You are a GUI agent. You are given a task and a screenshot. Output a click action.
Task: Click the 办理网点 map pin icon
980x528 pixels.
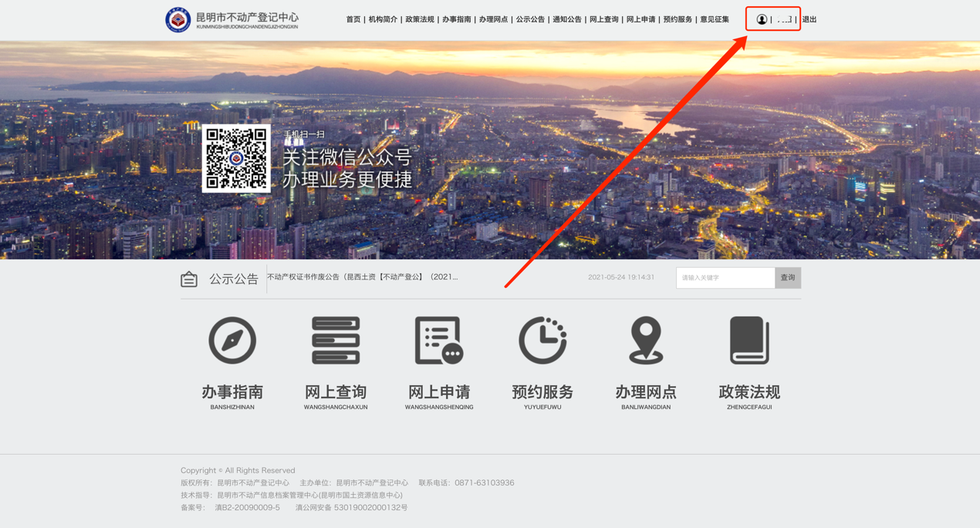[x=646, y=340]
